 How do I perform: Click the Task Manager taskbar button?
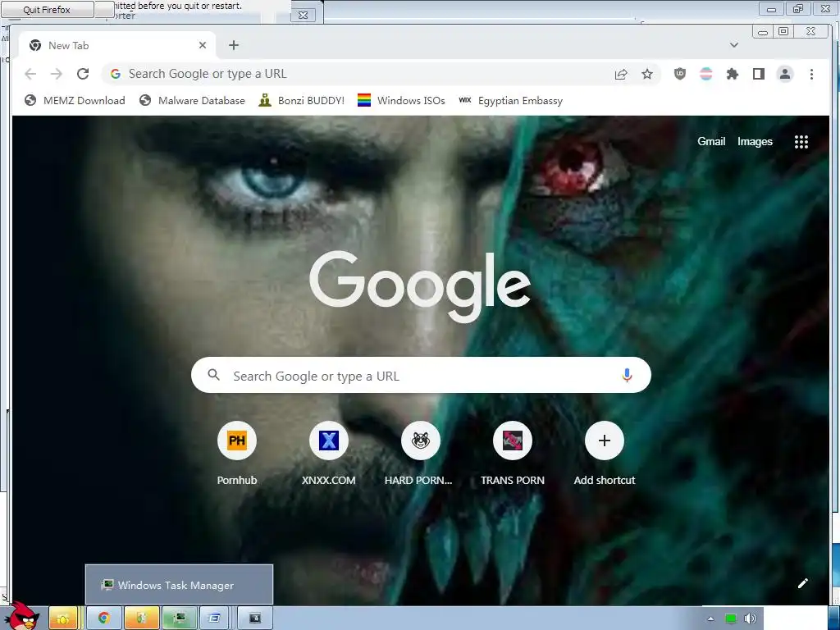(x=180, y=619)
